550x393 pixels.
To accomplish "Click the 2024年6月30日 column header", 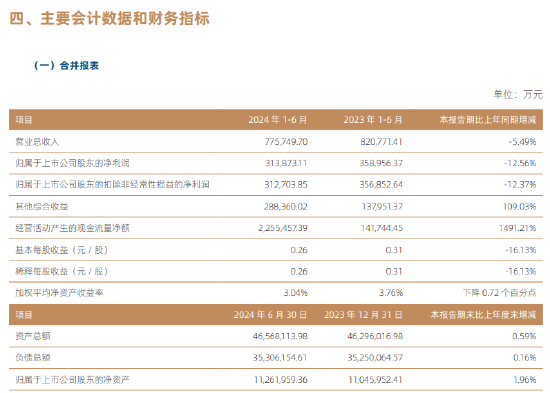I will click(x=270, y=315).
